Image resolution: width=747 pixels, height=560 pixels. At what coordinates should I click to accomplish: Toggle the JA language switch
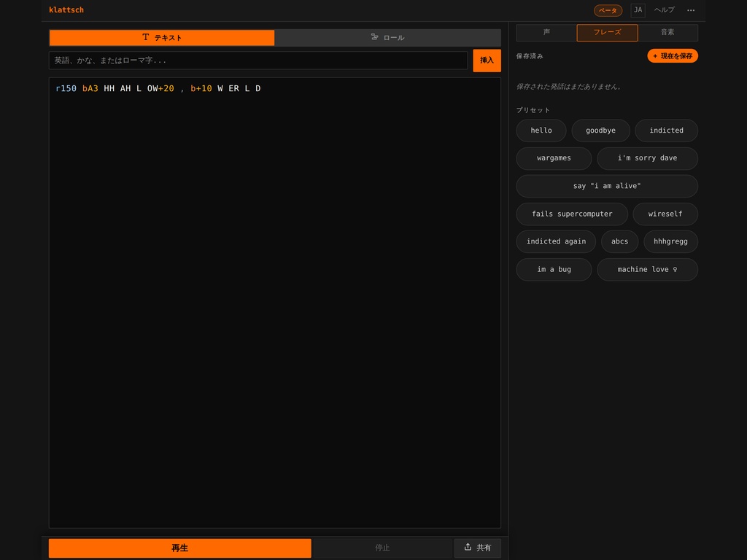tap(638, 10)
